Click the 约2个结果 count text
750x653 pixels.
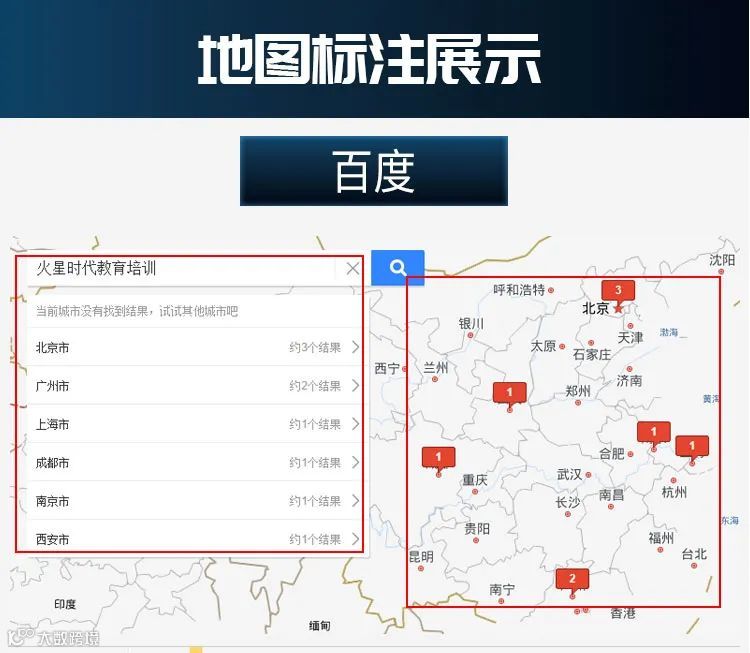(x=315, y=386)
